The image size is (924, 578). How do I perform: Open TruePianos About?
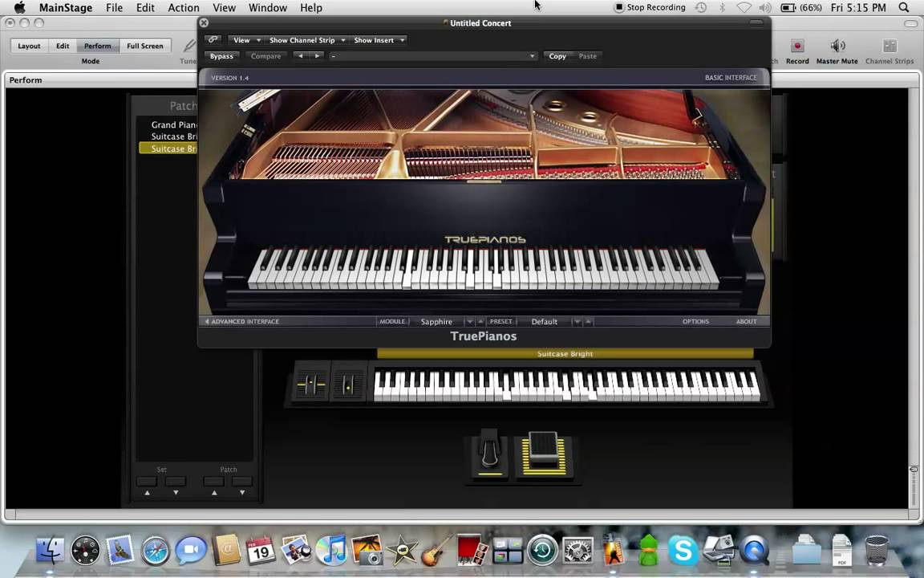[746, 321]
